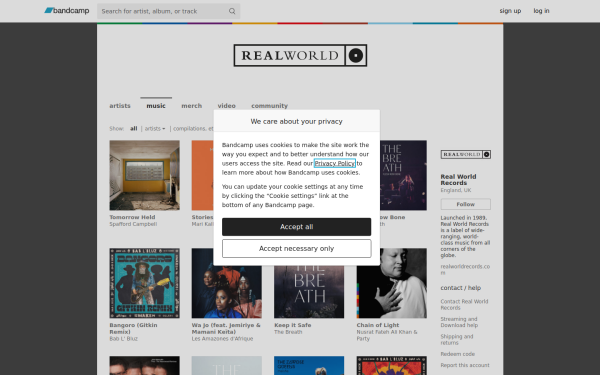Open Streaming and Download help

(x=459, y=322)
